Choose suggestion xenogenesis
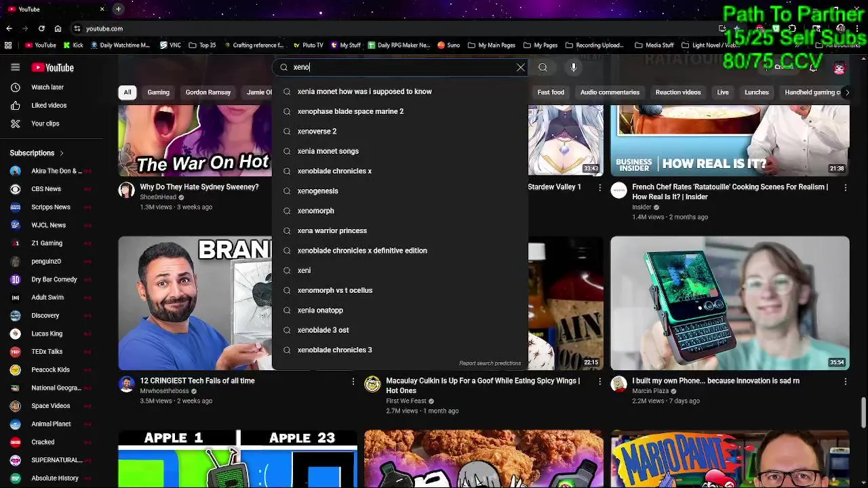Screen dimensions: 868x488 tap(400, 191)
